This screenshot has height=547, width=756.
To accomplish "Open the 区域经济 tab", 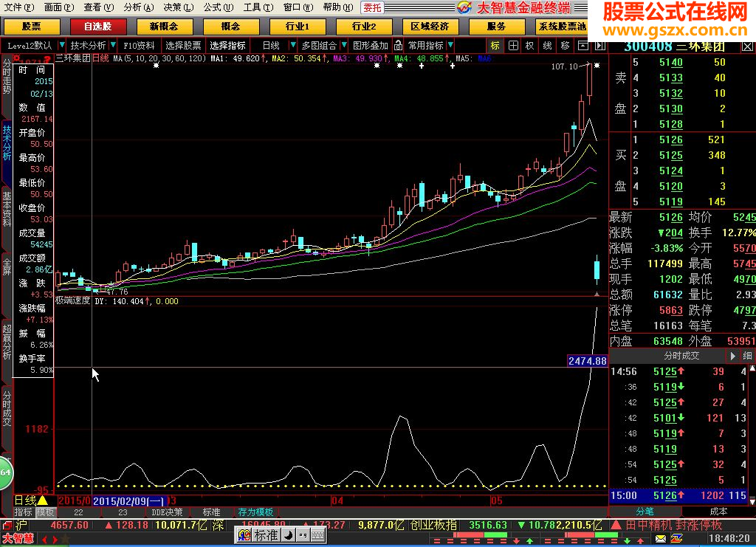I will pyautogui.click(x=430, y=26).
